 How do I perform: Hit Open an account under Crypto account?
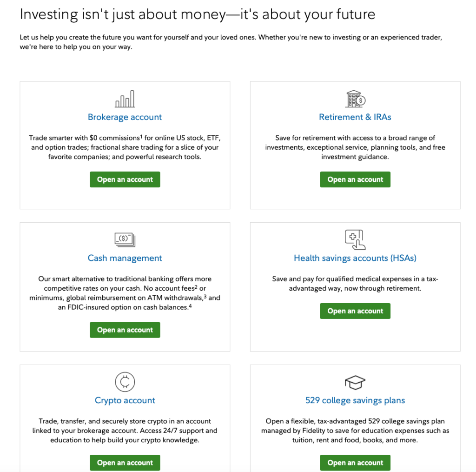[125, 463]
